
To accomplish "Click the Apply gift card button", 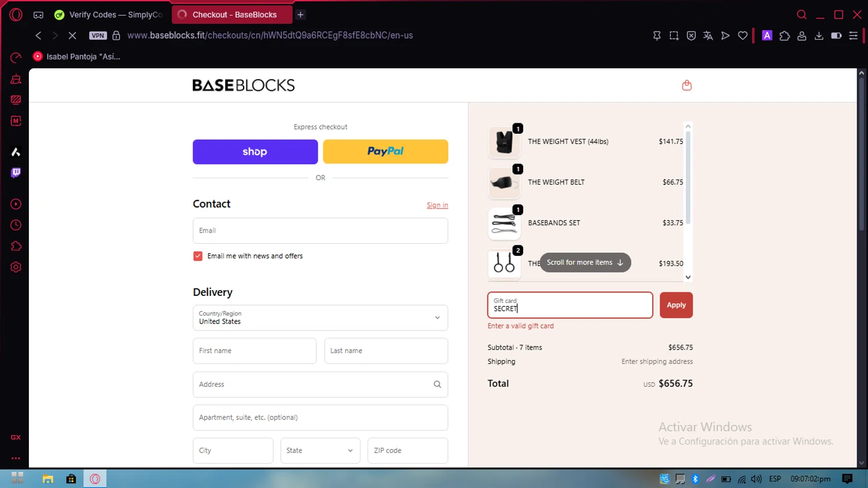I will (x=676, y=305).
